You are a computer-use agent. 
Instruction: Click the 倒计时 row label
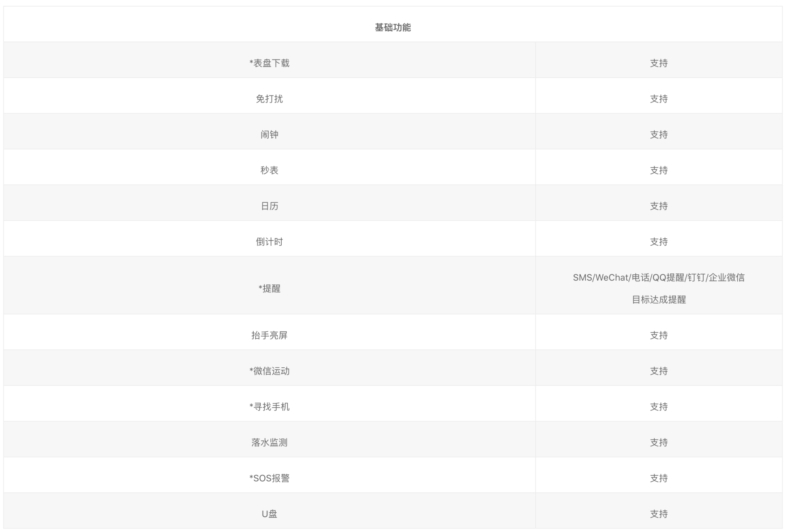(269, 242)
